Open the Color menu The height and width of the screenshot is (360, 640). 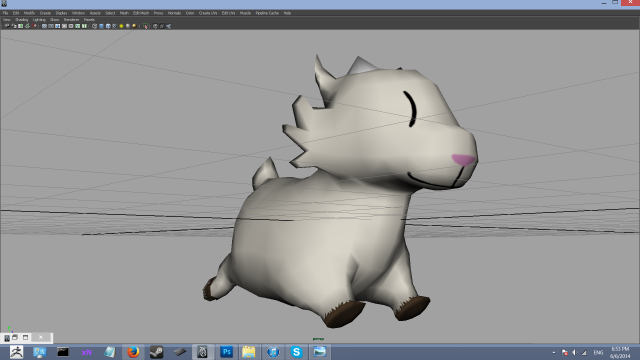click(190, 13)
